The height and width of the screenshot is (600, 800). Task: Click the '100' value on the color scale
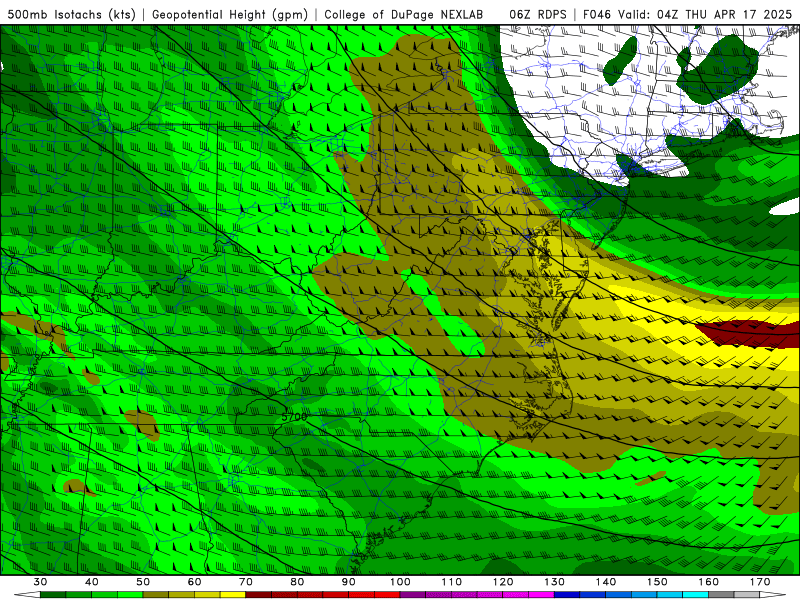pyautogui.click(x=400, y=582)
